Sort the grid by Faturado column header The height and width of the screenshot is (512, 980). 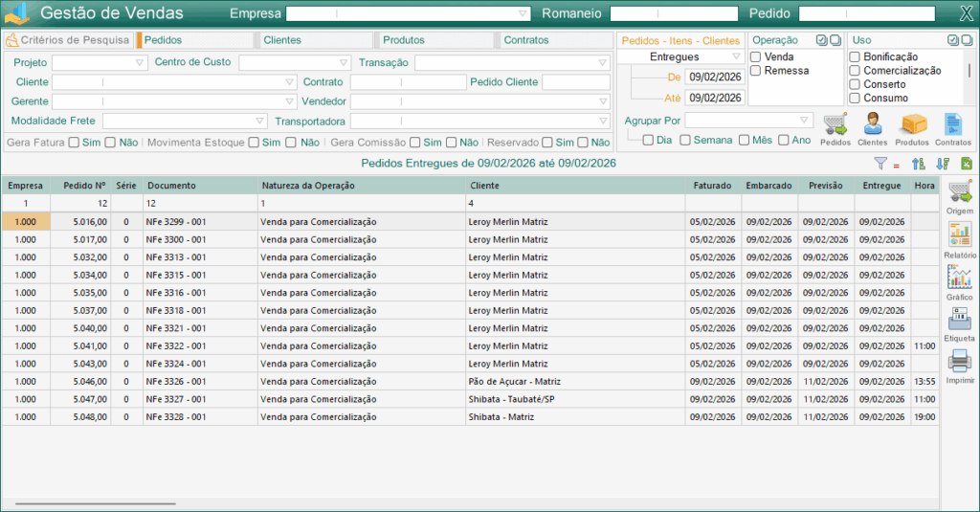[x=713, y=186]
